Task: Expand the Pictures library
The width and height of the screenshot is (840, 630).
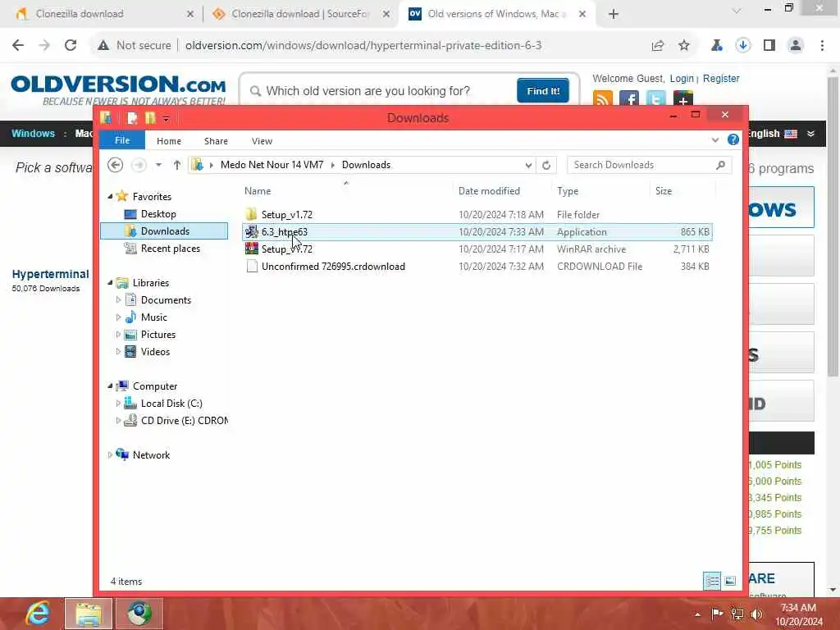Action: pyautogui.click(x=118, y=335)
